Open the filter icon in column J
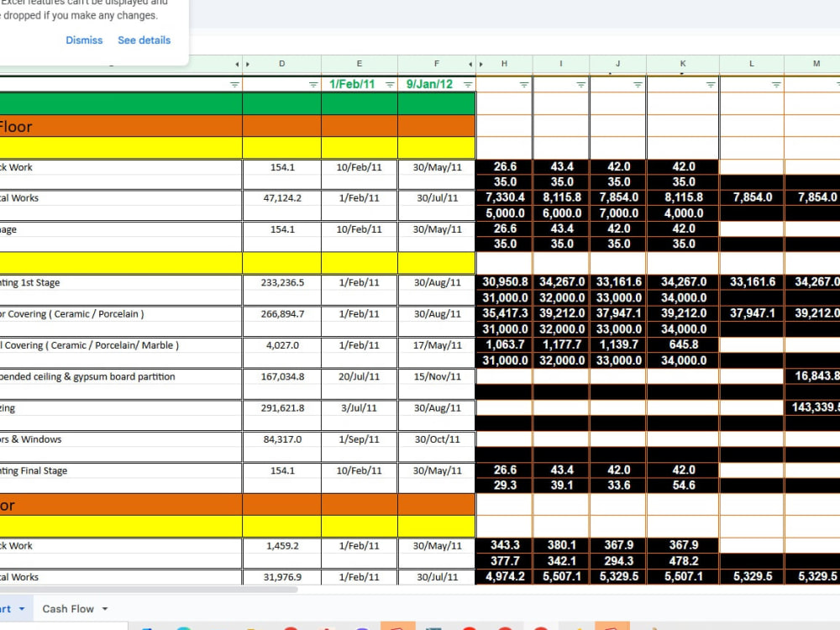Viewport: 840px width, 630px height. pyautogui.click(x=638, y=85)
